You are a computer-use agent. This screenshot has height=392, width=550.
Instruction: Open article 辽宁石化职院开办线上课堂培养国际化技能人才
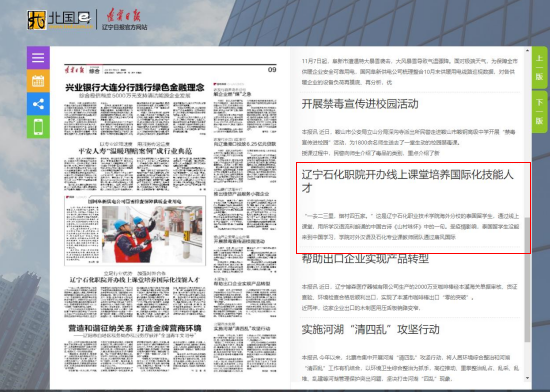(x=408, y=181)
